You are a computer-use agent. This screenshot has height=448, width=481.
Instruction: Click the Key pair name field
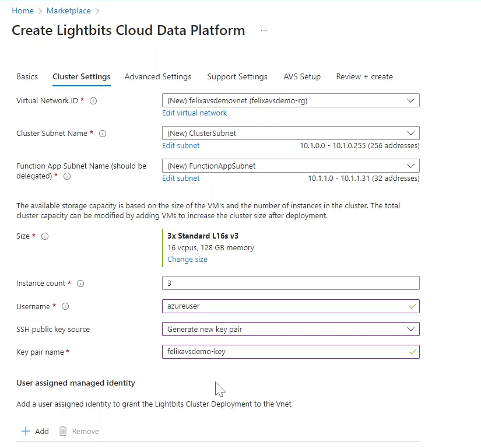(291, 352)
